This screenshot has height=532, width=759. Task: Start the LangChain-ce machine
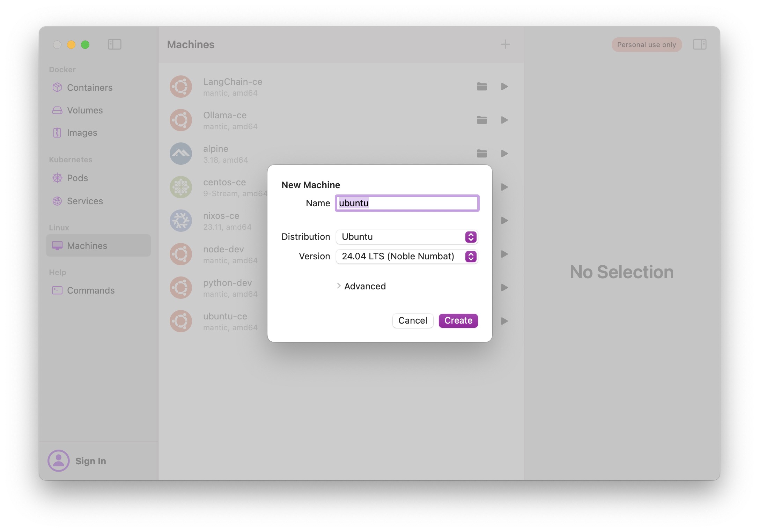click(504, 87)
